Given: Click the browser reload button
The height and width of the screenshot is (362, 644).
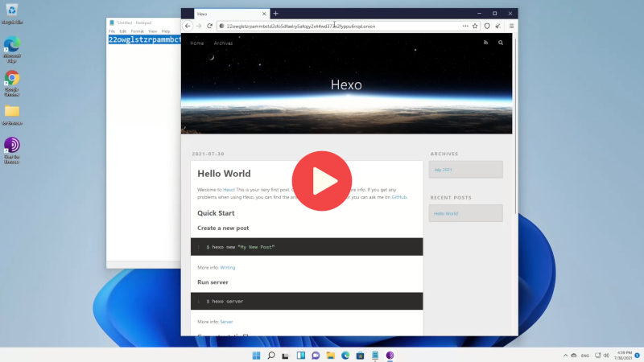Looking at the screenshot, I should (209, 26).
